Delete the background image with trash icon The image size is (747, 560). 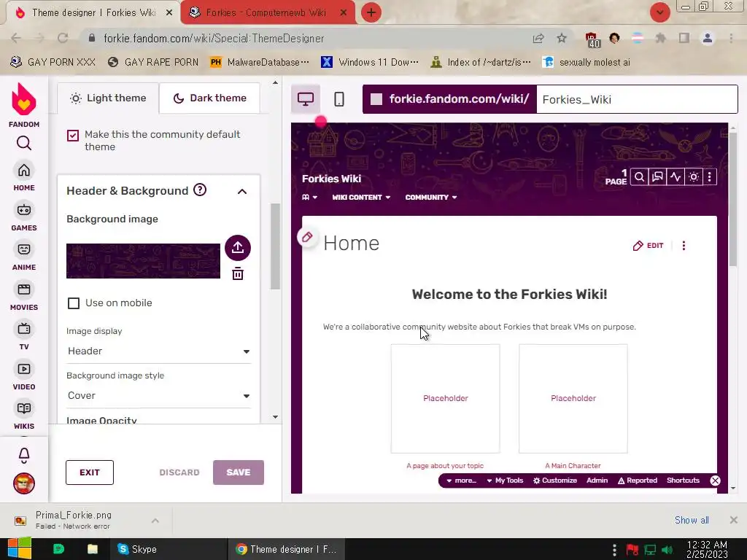point(238,274)
